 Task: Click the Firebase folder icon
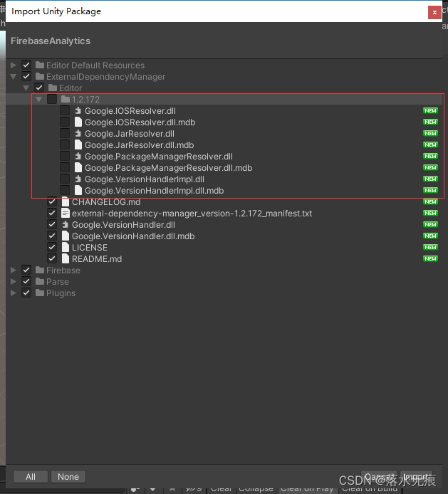[x=40, y=270]
